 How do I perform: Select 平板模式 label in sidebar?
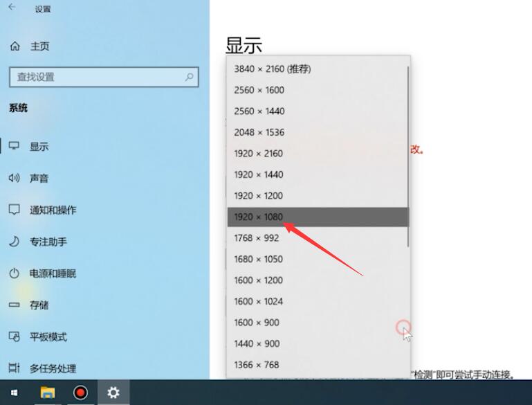pos(48,336)
